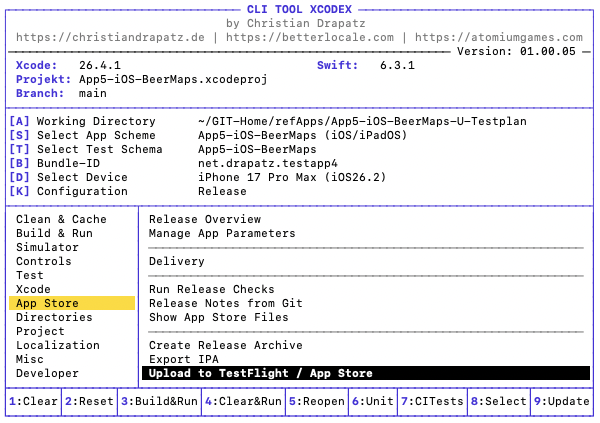The width and height of the screenshot is (600, 423).
Task: Click the Version: 01.00.05 label
Action: point(516,51)
